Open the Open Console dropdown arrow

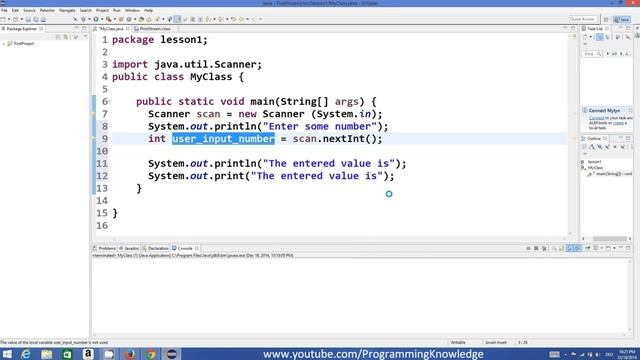click(x=614, y=248)
